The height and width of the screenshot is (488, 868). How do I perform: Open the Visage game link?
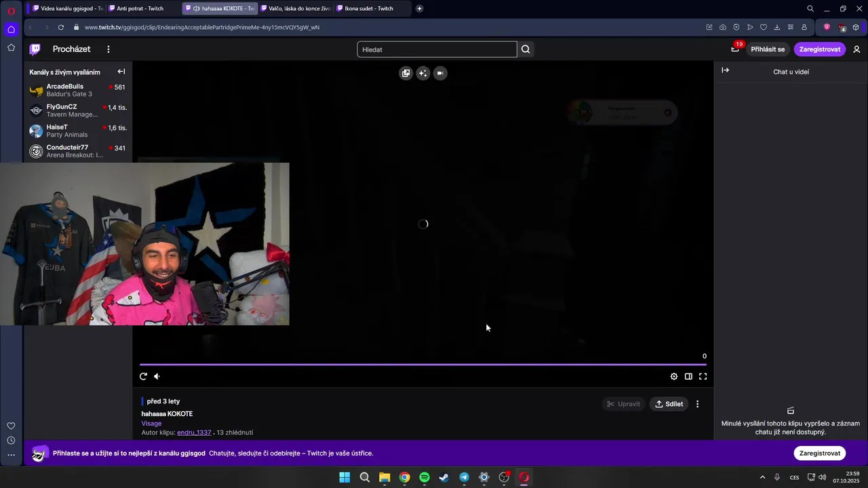pos(151,424)
